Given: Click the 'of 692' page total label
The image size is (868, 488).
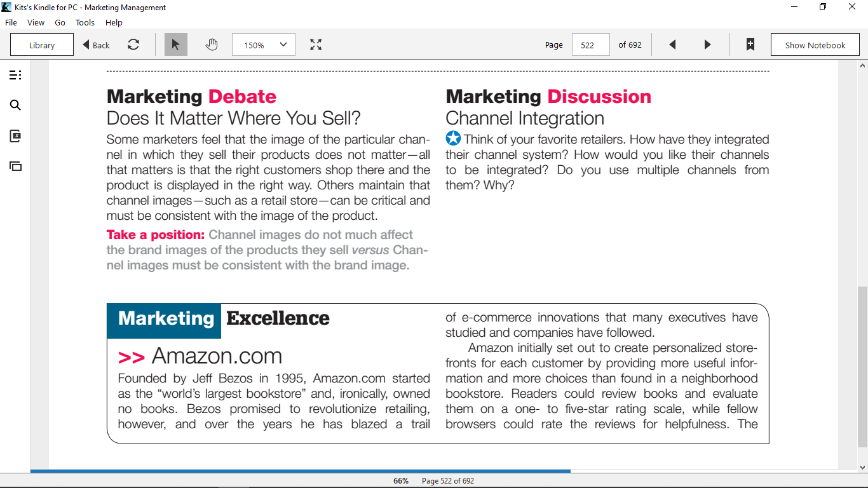Looking at the screenshot, I should coord(630,44).
